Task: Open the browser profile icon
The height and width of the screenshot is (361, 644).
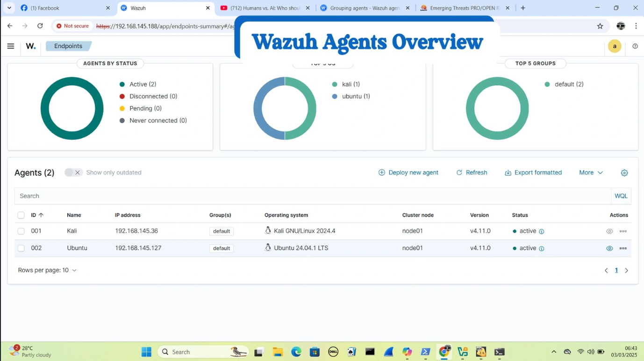Action: (x=621, y=26)
